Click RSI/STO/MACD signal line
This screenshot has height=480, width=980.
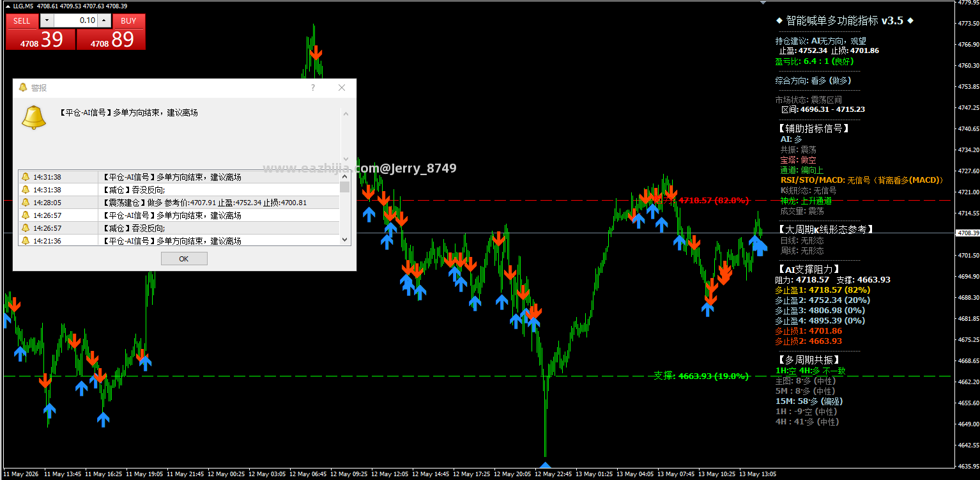[862, 180]
